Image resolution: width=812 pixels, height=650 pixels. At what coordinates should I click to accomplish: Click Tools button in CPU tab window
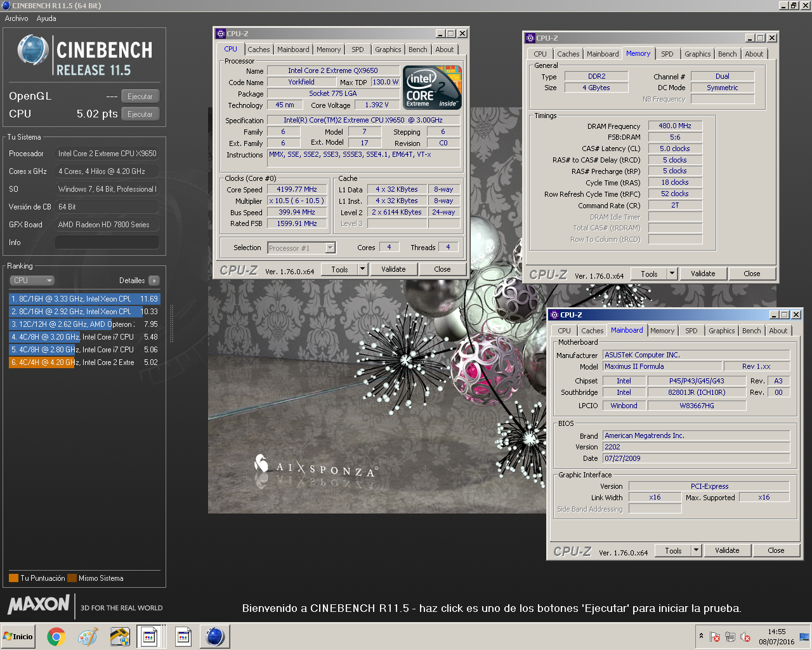click(339, 270)
